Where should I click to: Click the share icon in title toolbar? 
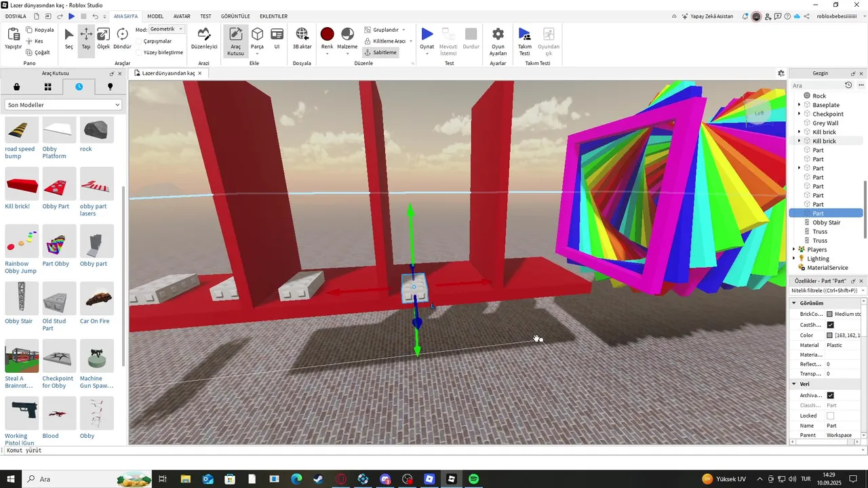click(x=807, y=16)
